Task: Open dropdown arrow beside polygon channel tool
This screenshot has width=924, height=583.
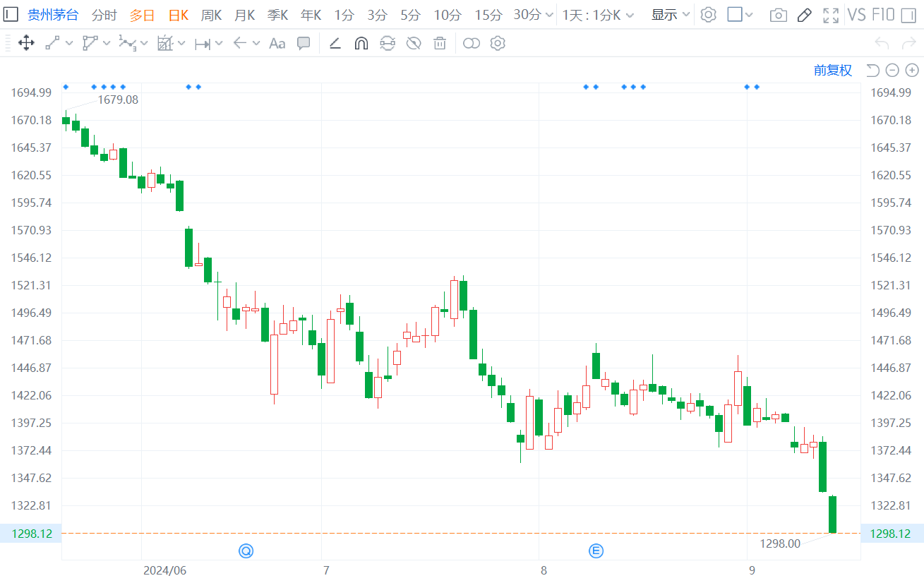Action: point(107,44)
